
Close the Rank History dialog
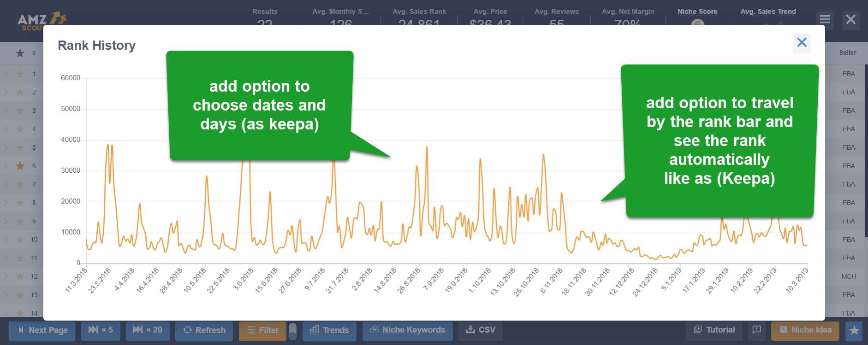[802, 43]
